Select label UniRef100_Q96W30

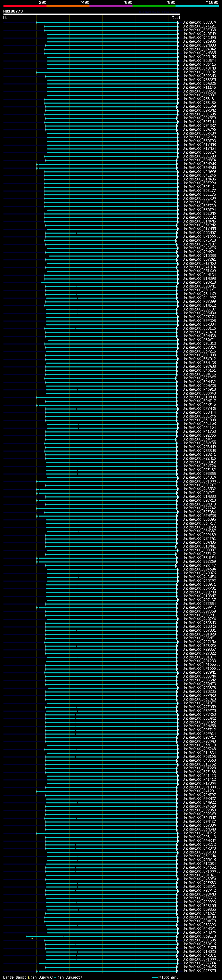pos(199,313)
